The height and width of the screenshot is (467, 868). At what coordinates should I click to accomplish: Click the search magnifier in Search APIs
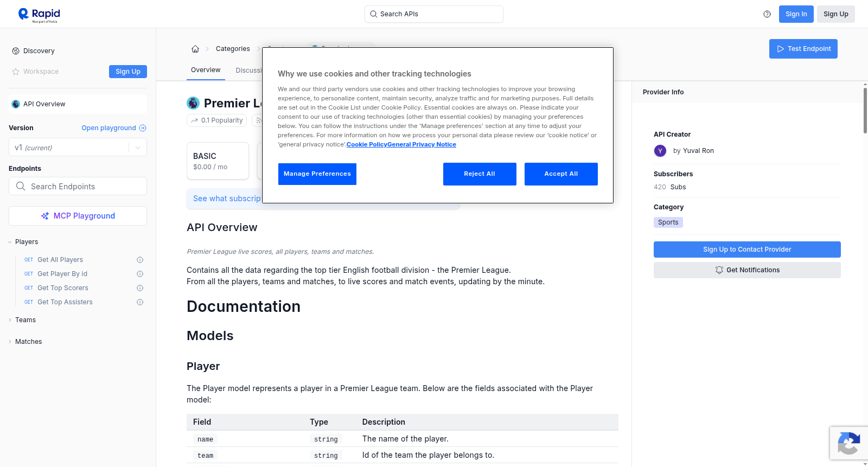373,14
